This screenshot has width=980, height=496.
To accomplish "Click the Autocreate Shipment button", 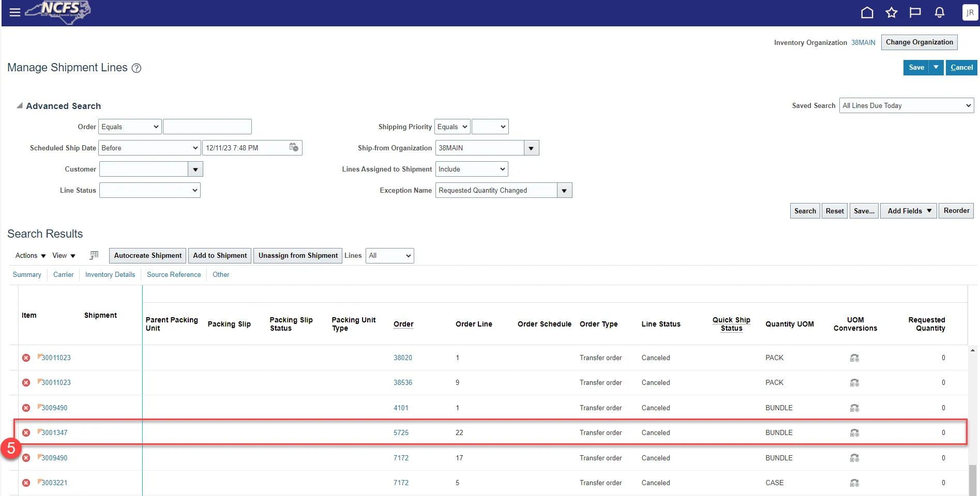I will point(148,256).
